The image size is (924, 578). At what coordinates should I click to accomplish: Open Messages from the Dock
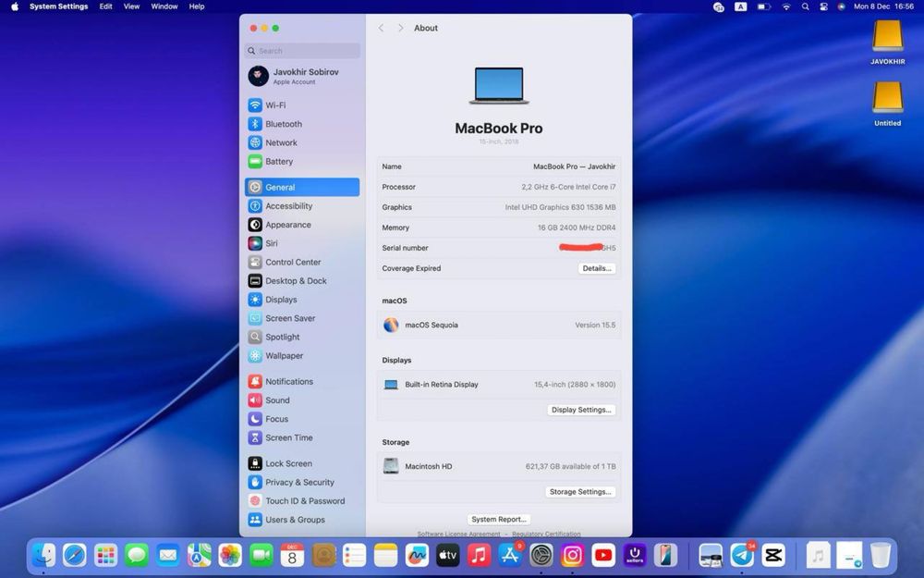click(x=137, y=555)
